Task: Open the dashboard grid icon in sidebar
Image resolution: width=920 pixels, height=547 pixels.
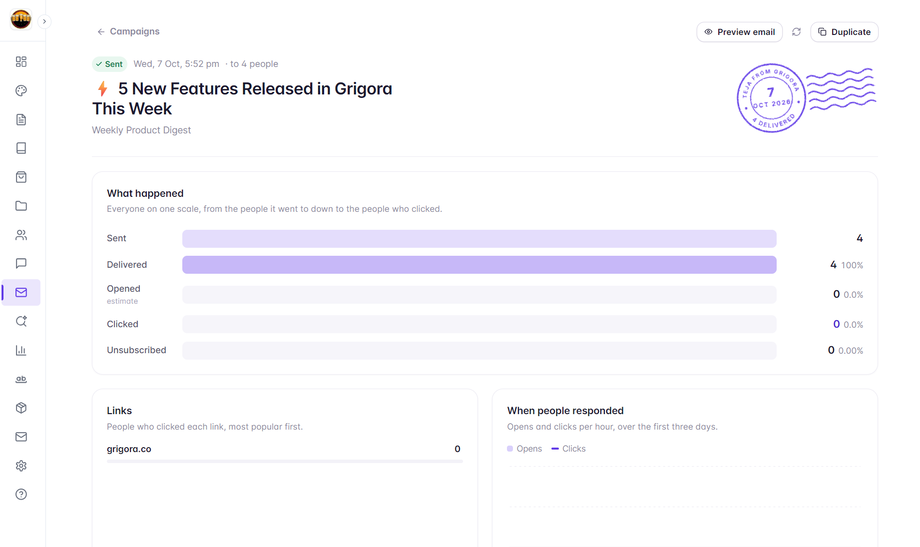Action: point(21,62)
